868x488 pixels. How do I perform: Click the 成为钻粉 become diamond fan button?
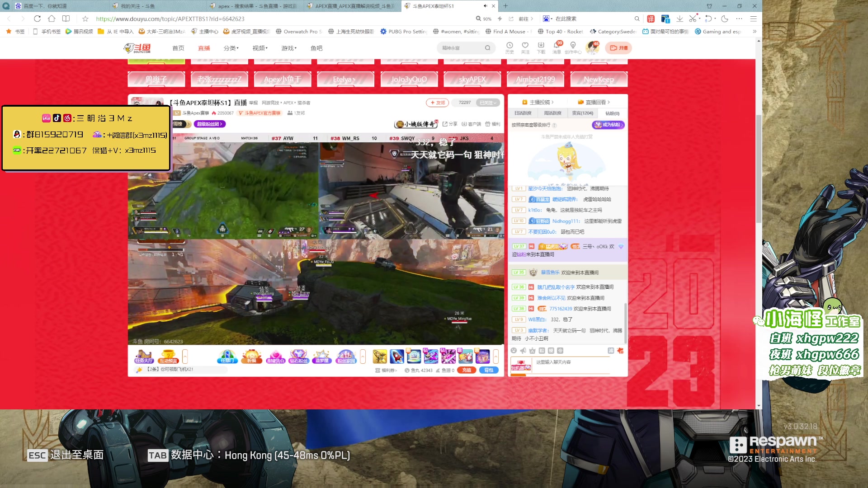coord(608,125)
